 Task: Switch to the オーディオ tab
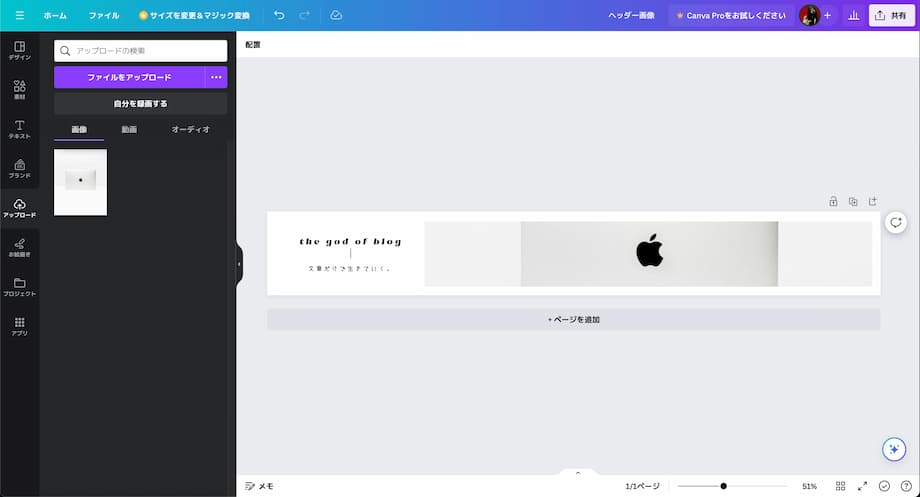(190, 130)
